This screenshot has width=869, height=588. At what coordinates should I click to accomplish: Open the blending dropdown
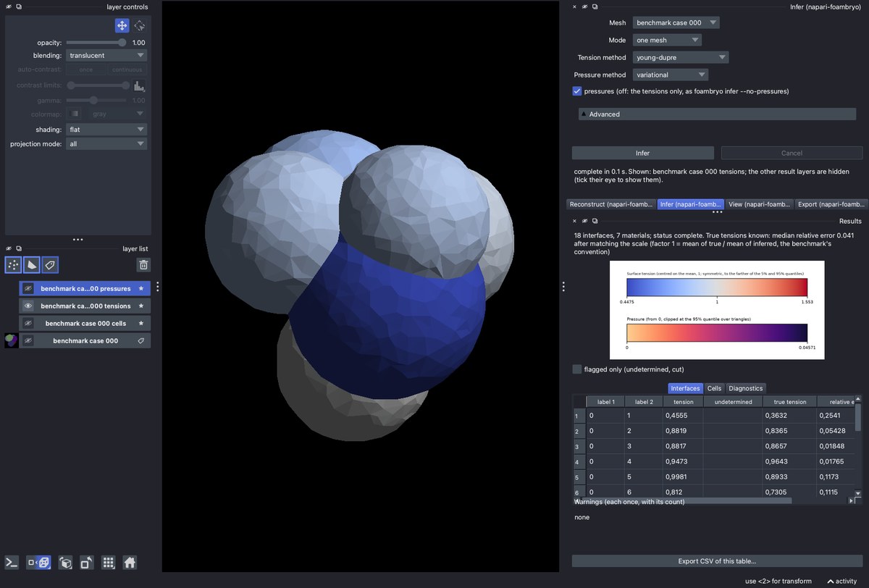click(x=106, y=55)
